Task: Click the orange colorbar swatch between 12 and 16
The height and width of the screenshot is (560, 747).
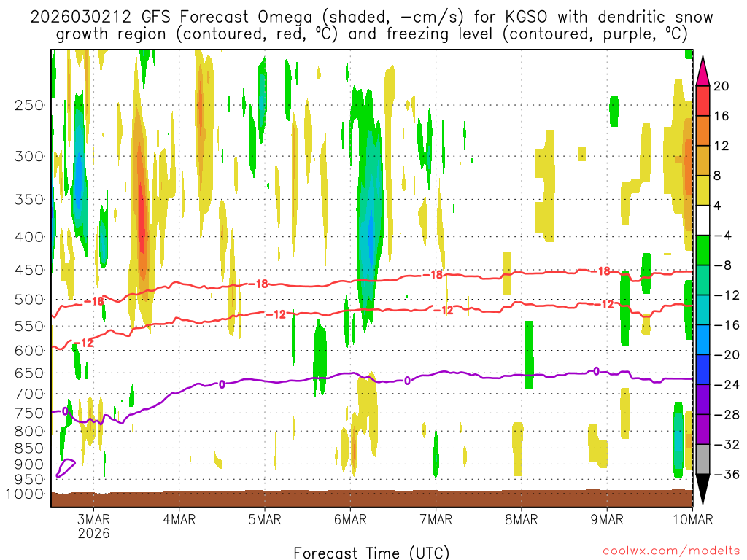Action: tap(703, 131)
